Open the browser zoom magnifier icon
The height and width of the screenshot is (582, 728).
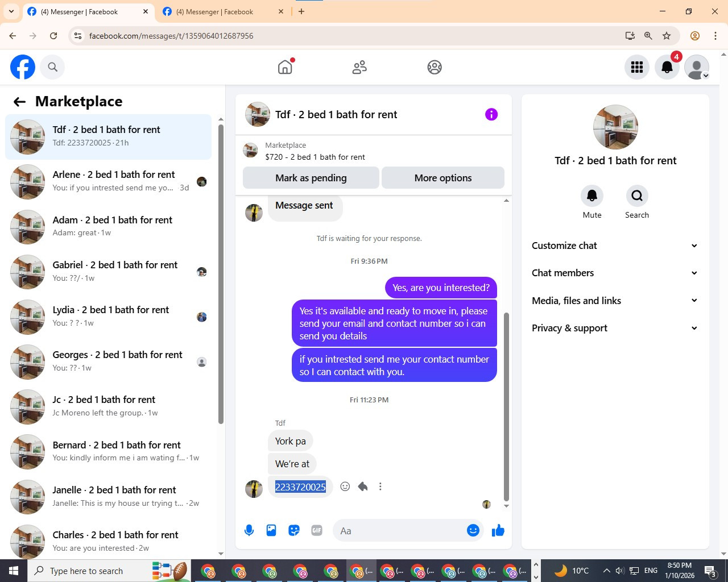pyautogui.click(x=648, y=36)
